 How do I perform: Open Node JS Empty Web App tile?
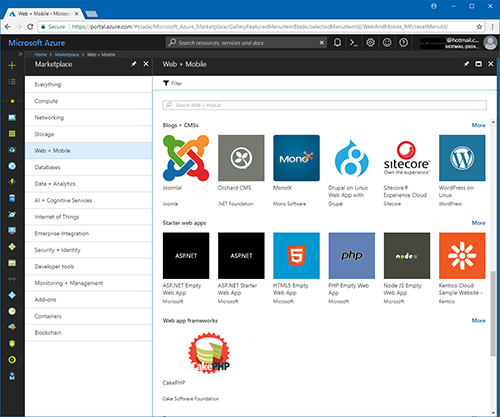pos(407,256)
